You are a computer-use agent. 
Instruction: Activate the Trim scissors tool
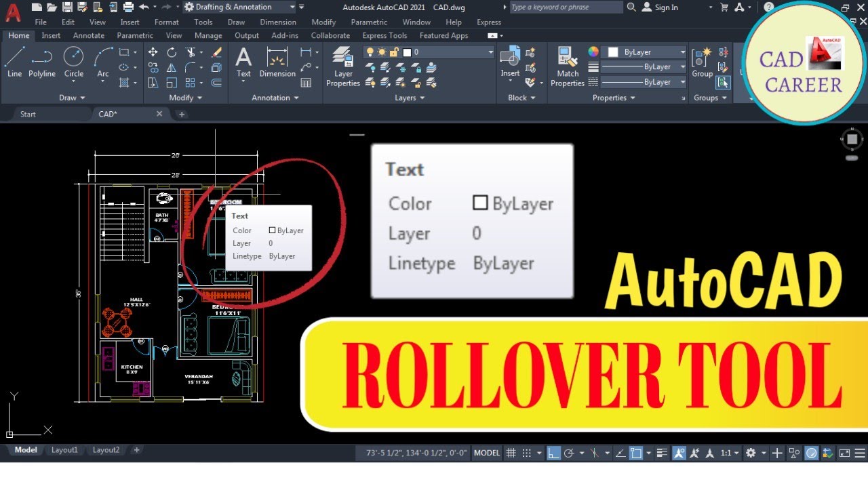tap(191, 52)
